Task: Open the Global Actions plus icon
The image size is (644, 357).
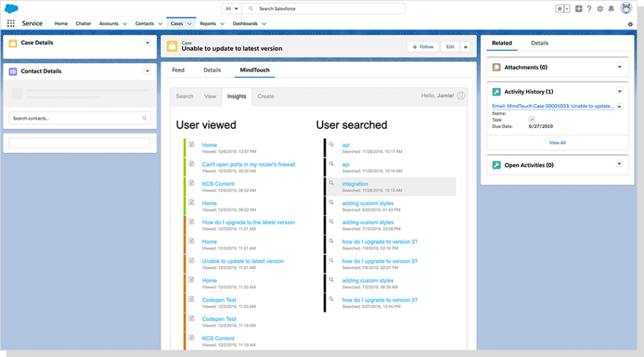Action: click(x=579, y=9)
